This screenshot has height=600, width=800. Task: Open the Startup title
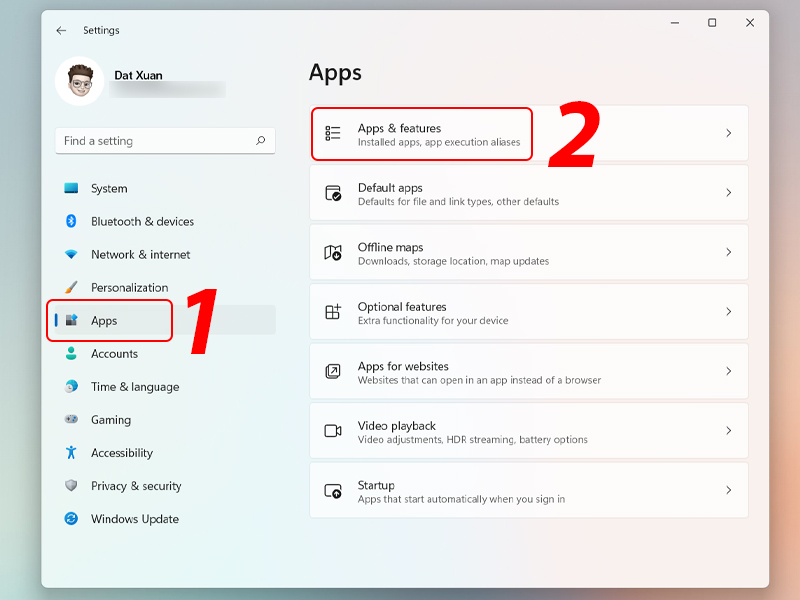(376, 486)
